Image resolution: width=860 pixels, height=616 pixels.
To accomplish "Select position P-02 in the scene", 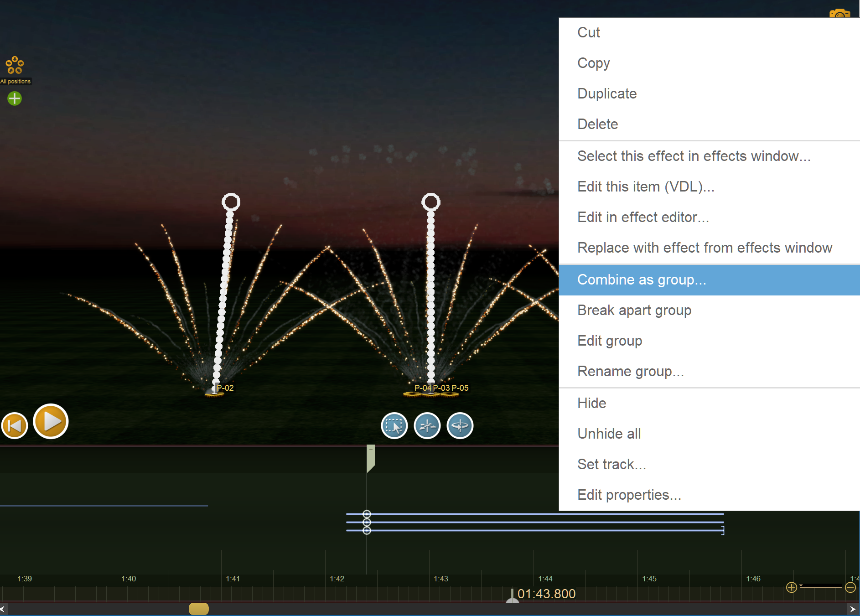I will tap(225, 388).
